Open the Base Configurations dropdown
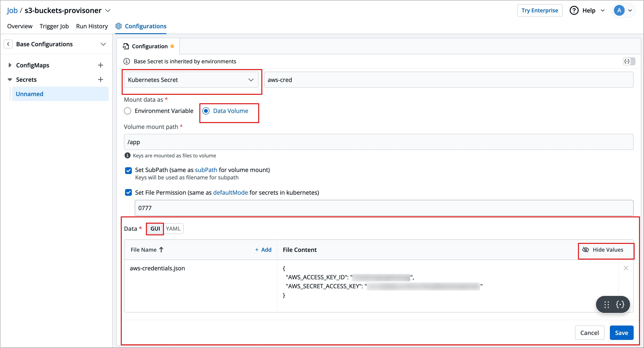 (103, 44)
